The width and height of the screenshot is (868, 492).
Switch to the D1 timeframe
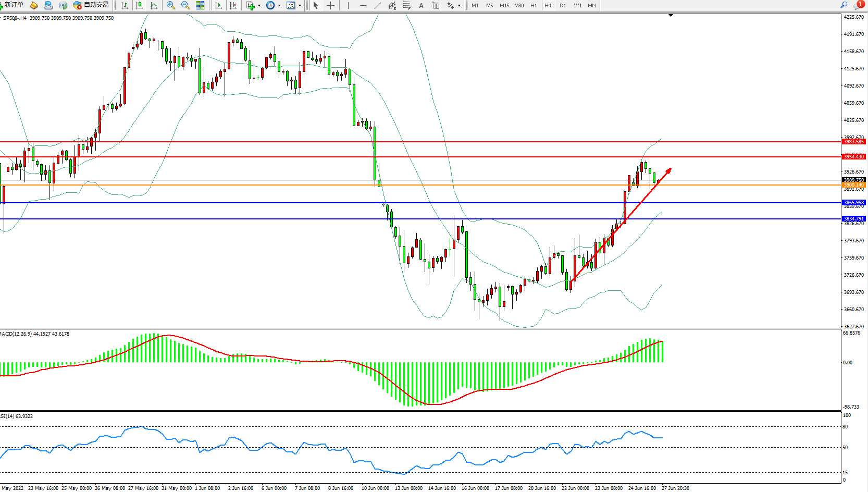[563, 6]
